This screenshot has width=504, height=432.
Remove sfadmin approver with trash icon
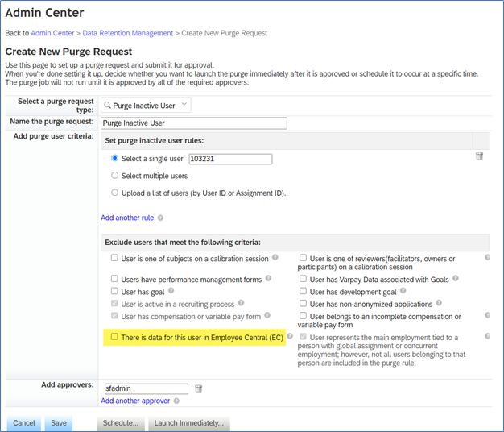tap(198, 389)
